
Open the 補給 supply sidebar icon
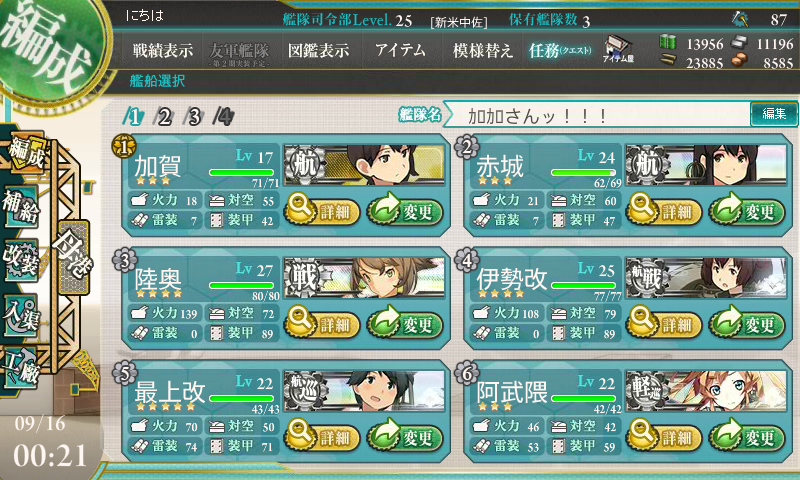tap(22, 207)
